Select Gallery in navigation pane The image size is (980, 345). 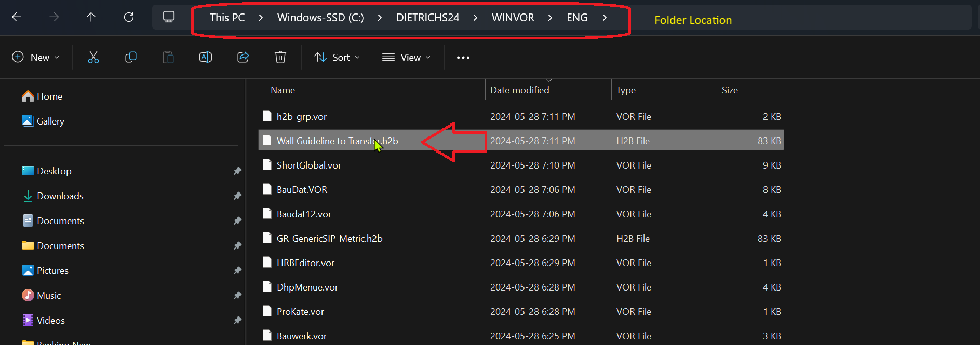(x=50, y=121)
